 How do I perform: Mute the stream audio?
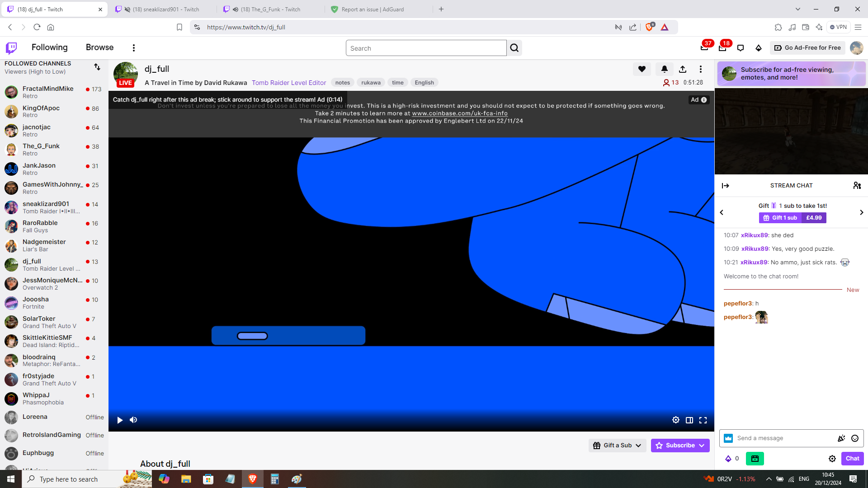[x=133, y=420]
